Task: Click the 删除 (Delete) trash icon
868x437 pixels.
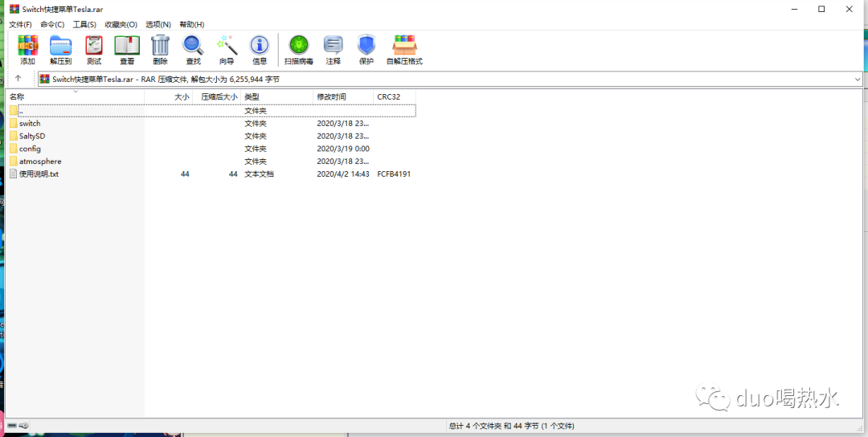Action: (160, 44)
